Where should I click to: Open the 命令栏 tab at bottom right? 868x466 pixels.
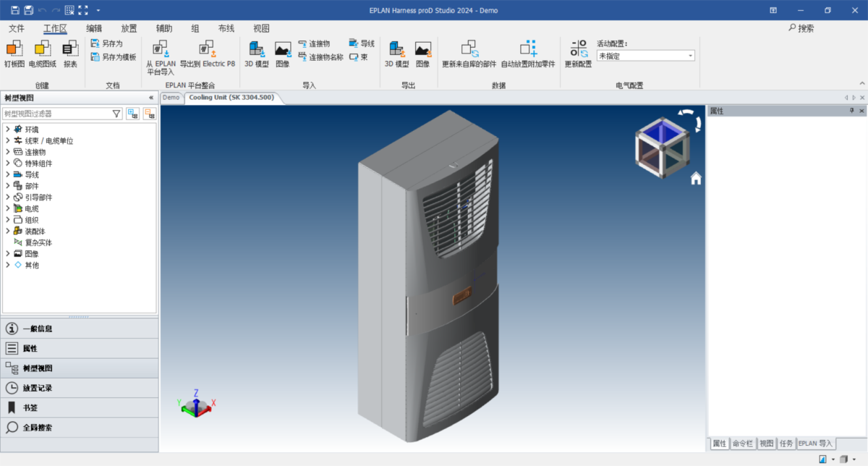tap(743, 443)
